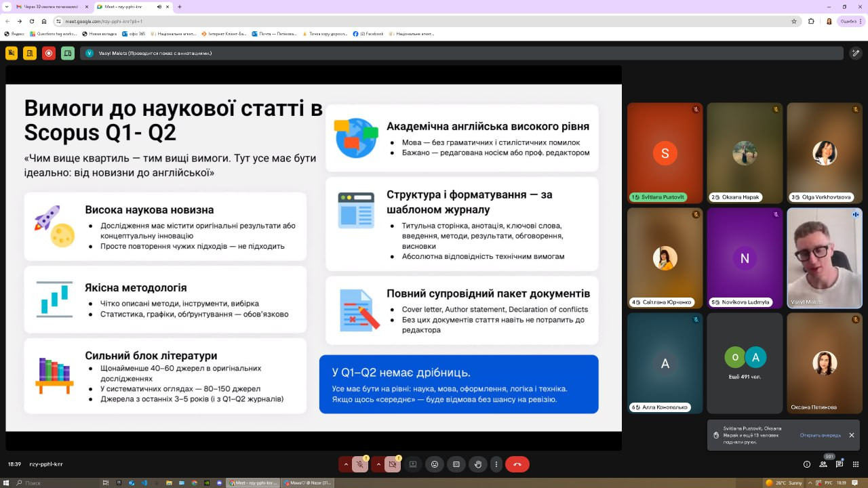Viewport: 868px width, 488px height.
Task: Click the "Открыть очередь" link
Action: click(820, 435)
